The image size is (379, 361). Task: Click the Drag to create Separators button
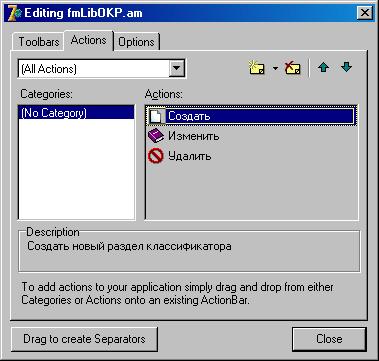click(x=84, y=339)
